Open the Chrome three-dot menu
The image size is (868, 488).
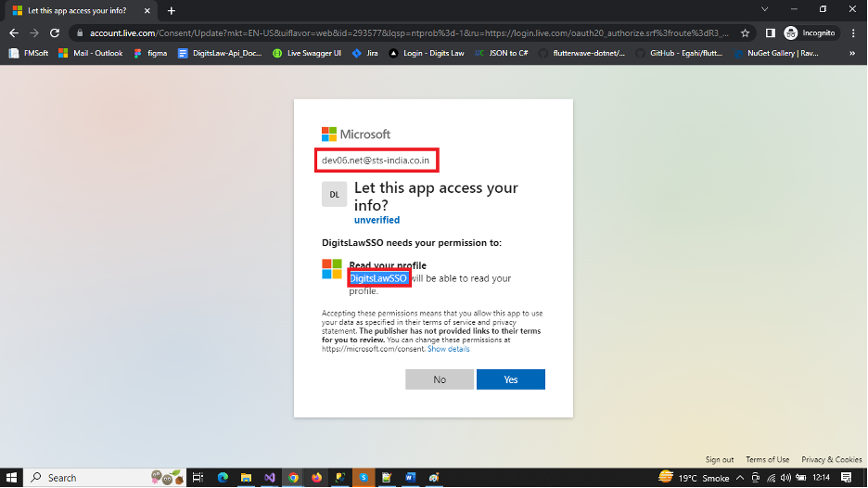point(853,32)
